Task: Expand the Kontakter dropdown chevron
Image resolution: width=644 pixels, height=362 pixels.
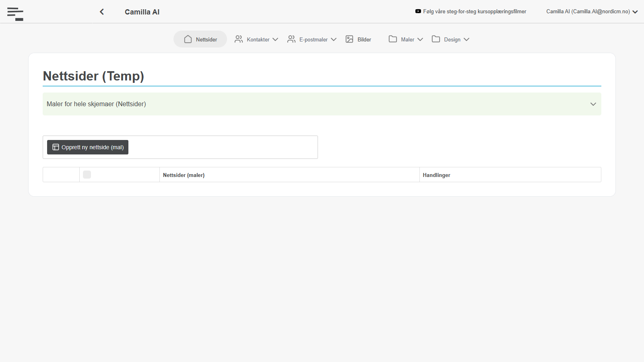Action: 275,39
